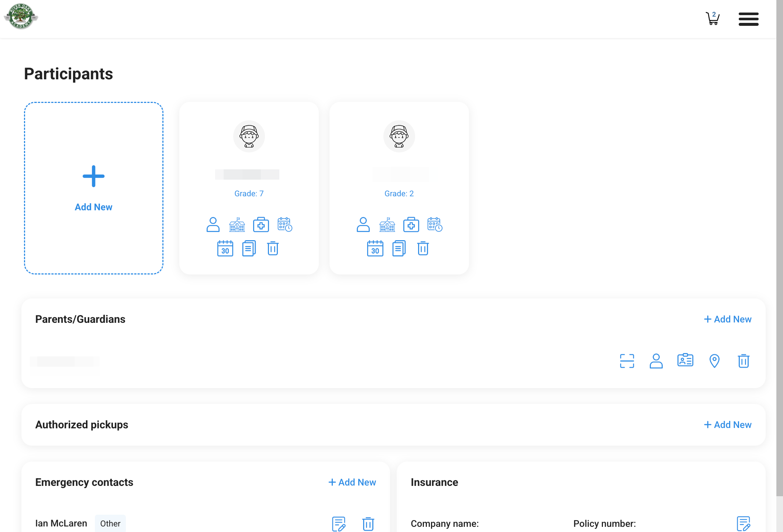Click the Add New participant label
783x532 pixels.
tap(93, 207)
